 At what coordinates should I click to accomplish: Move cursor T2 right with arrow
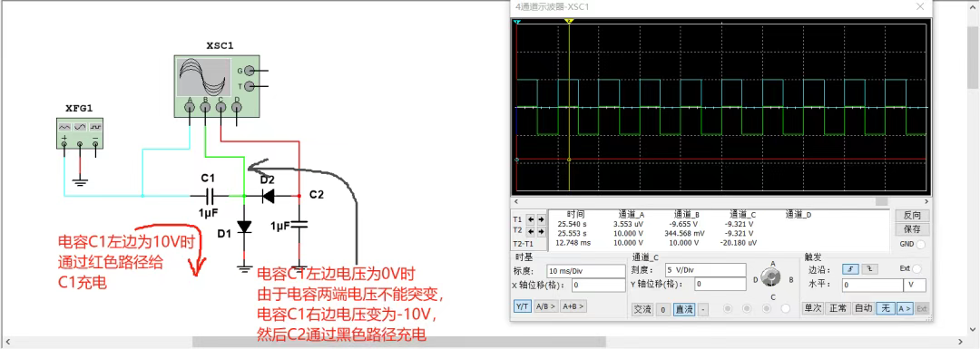coord(541,229)
